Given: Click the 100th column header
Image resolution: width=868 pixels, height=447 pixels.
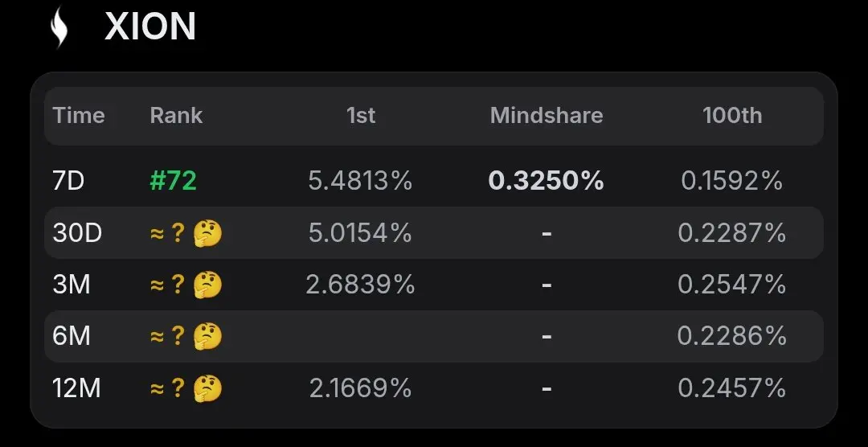Looking at the screenshot, I should point(732,115).
